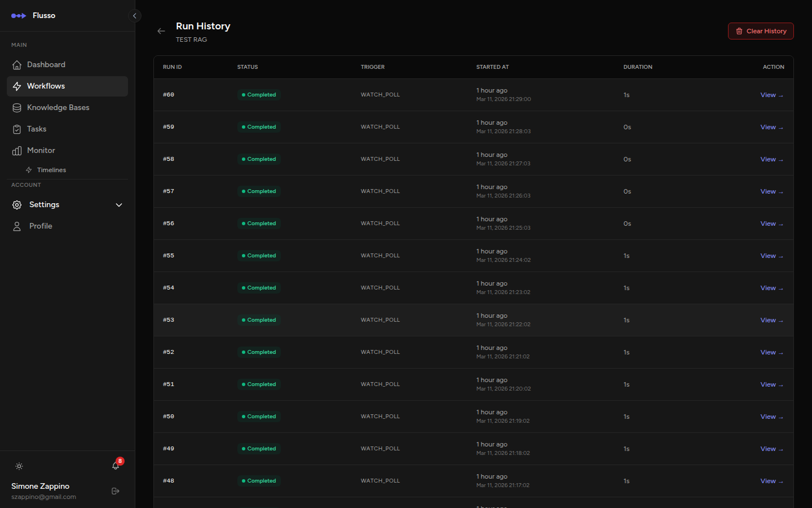Open Monitor in the sidebar

click(x=67, y=151)
